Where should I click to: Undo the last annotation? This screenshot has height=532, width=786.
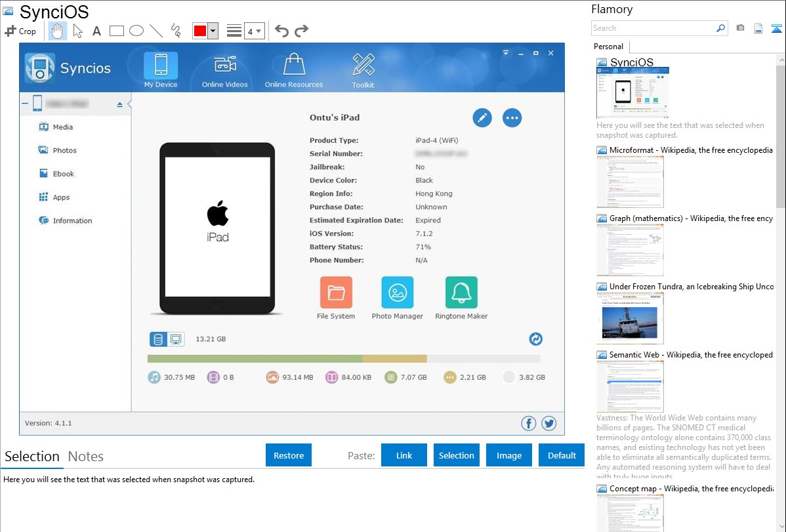point(281,31)
